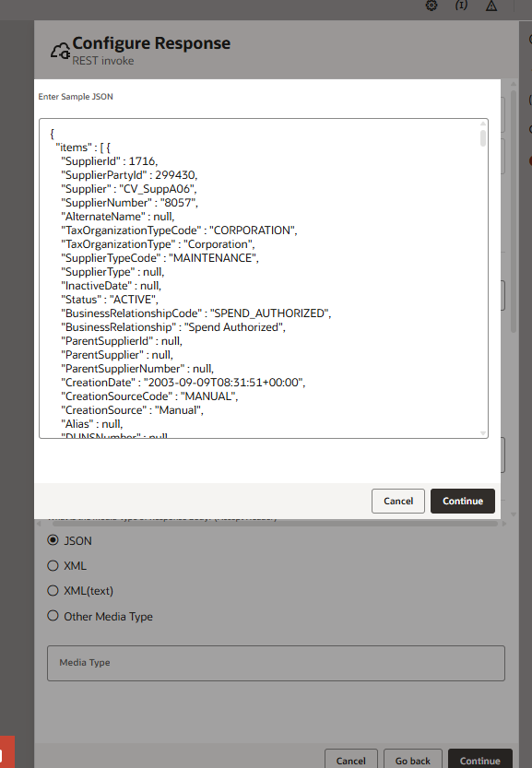Viewport: 532px width, 768px height.
Task: Select the JSON radio button
Action: [53, 540]
